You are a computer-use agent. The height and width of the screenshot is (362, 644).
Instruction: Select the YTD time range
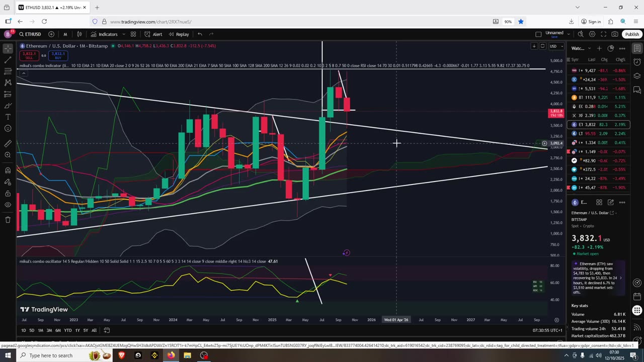tap(68, 330)
